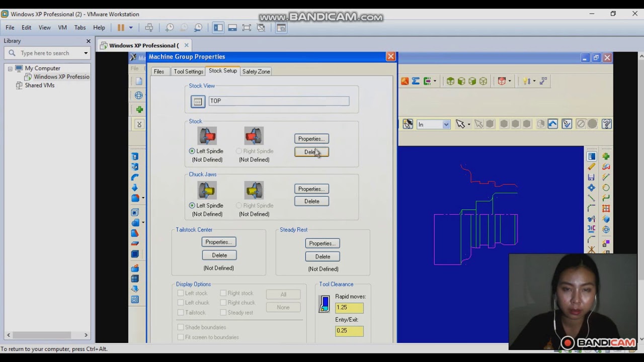
Task: Open VMware library search filter dropdown arrow
Action: click(86, 53)
